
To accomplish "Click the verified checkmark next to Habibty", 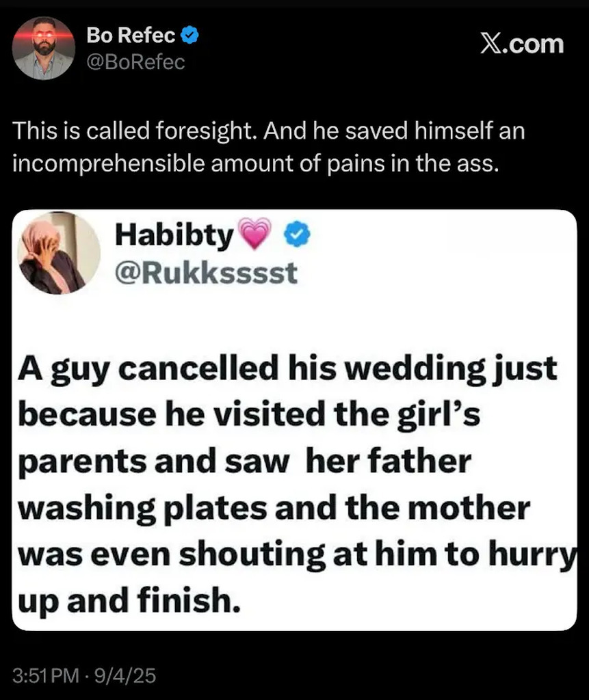I will (298, 235).
